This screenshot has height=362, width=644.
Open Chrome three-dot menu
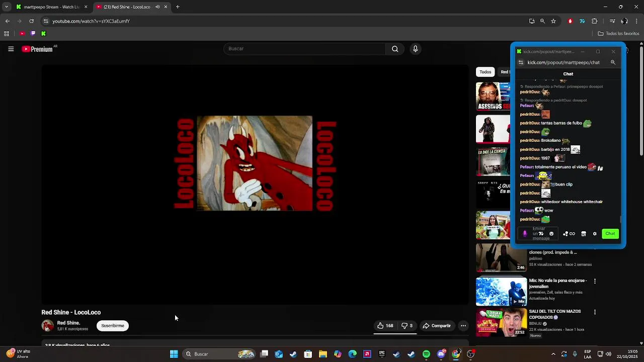(x=636, y=21)
